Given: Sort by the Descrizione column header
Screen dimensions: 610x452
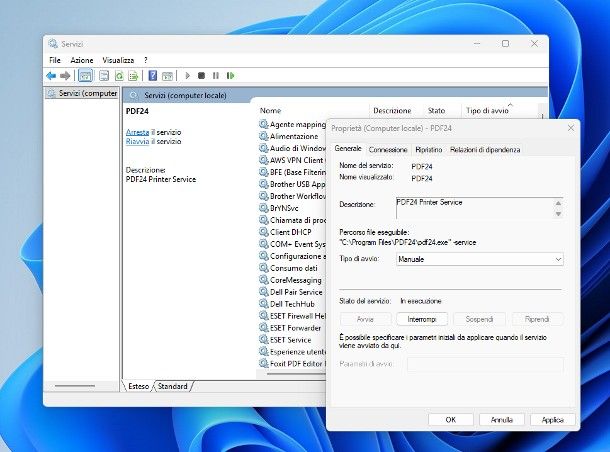Looking at the screenshot, I should tap(392, 110).
